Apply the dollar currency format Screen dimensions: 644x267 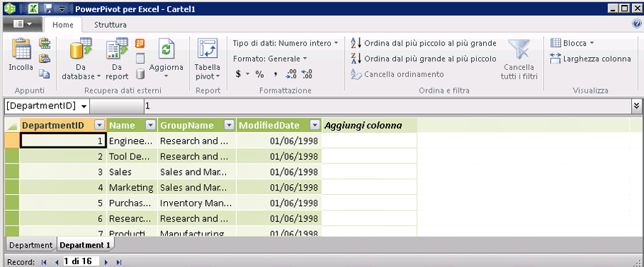238,74
